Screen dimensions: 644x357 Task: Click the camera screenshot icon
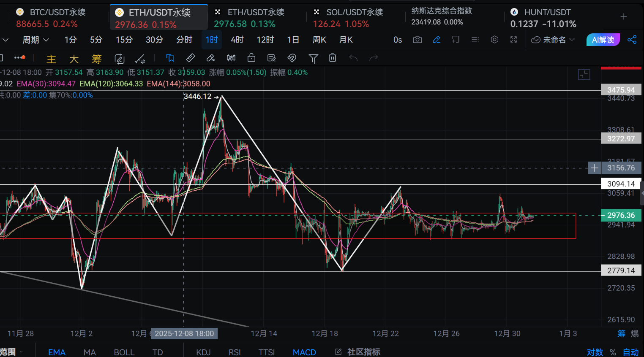418,40
